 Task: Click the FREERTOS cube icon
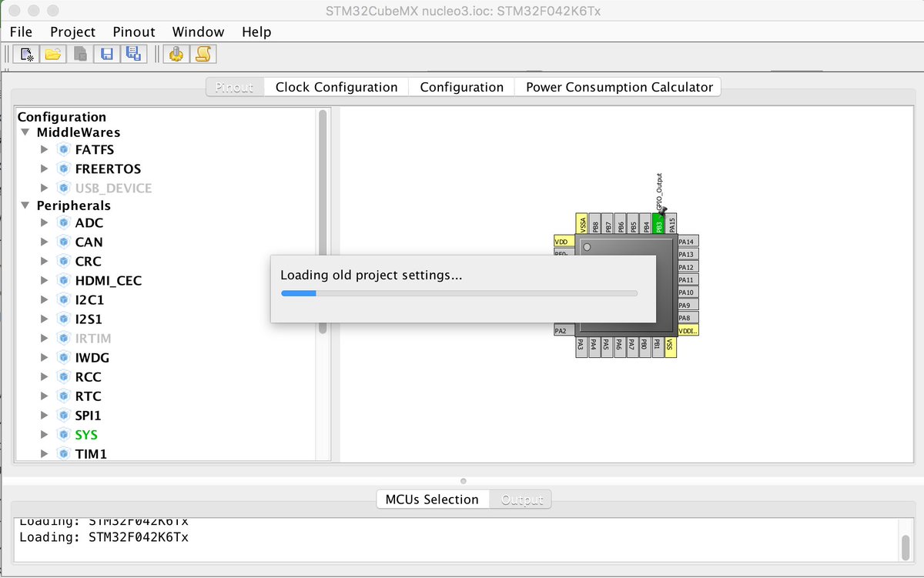click(x=64, y=169)
